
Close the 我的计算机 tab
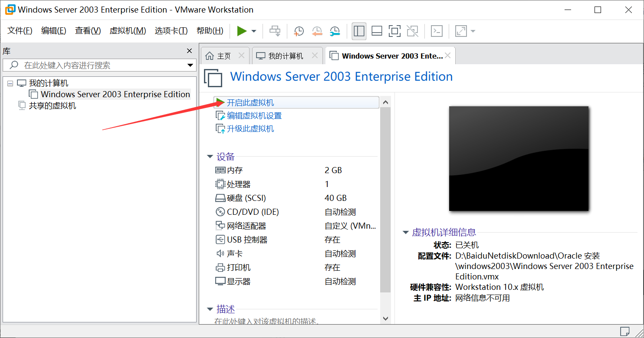pos(315,56)
